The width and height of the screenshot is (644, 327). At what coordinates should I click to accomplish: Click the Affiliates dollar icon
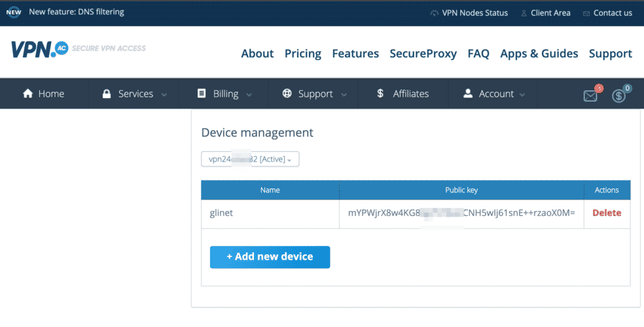380,94
